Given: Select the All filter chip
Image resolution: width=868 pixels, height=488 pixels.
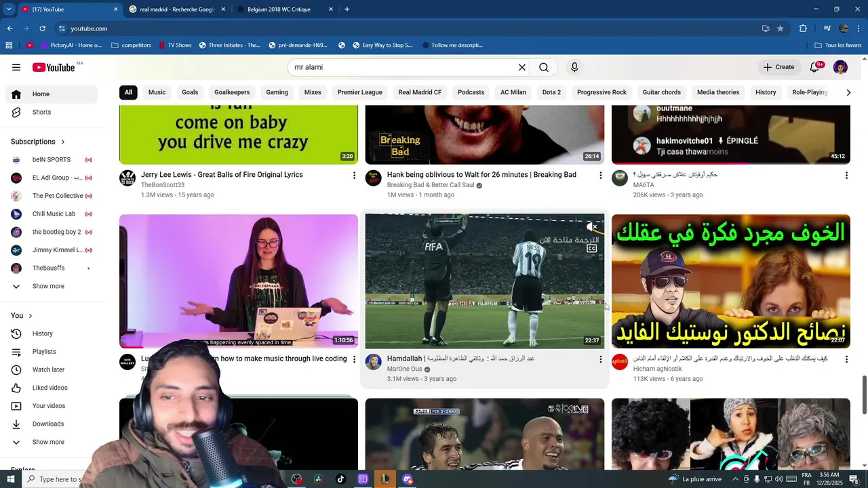Looking at the screenshot, I should [128, 92].
